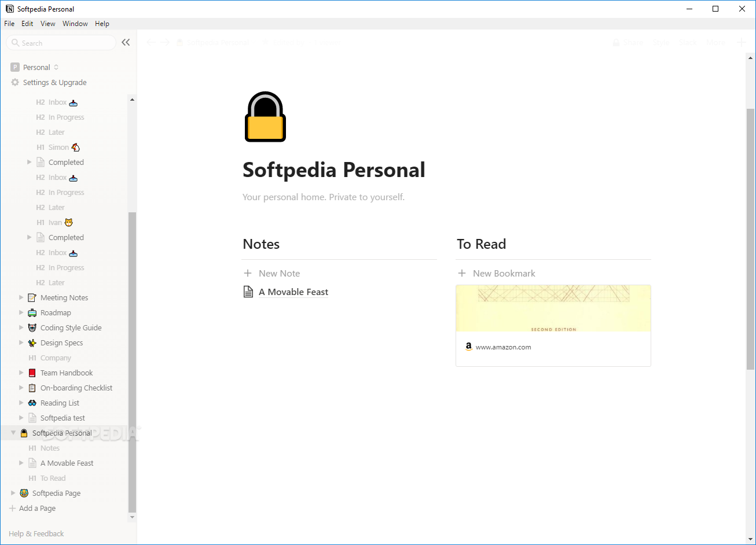Expand the Meeting Notes page tree
Viewport: 756px width, 545px height.
(x=21, y=297)
